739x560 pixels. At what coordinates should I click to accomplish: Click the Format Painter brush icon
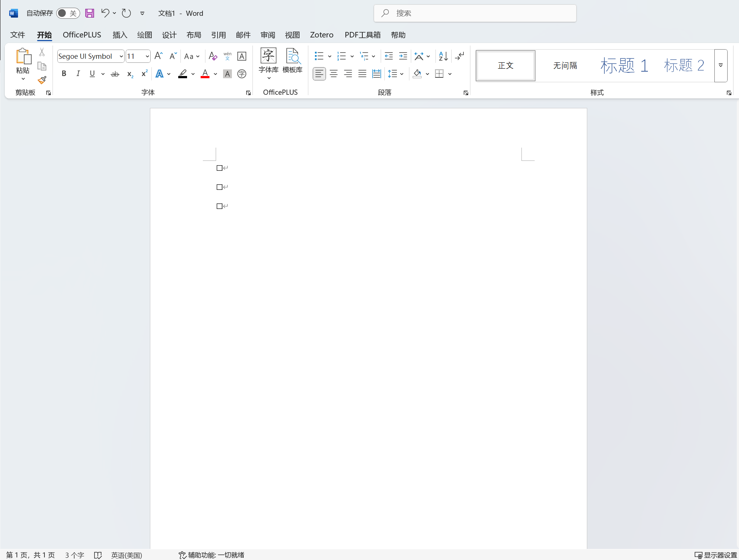click(42, 80)
